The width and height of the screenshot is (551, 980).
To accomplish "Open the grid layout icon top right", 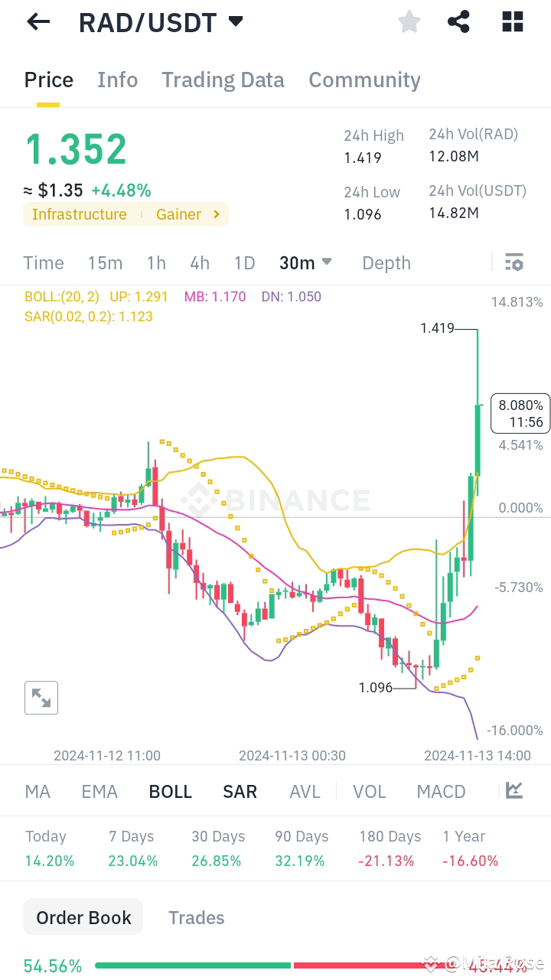I will coord(511,21).
